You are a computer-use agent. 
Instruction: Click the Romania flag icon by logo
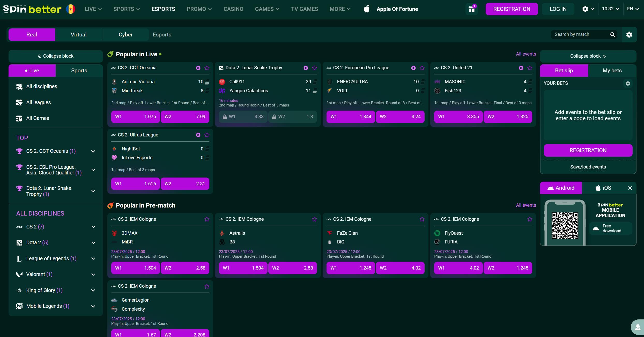70,9
